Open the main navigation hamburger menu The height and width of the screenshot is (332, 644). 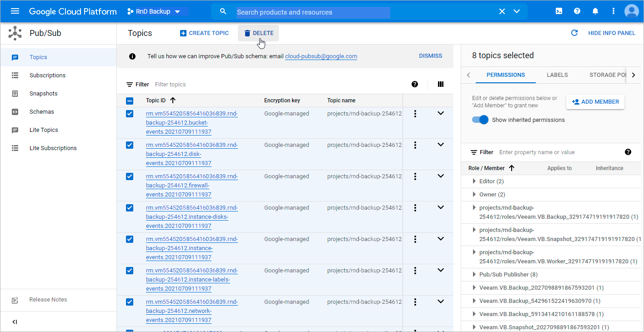point(15,11)
